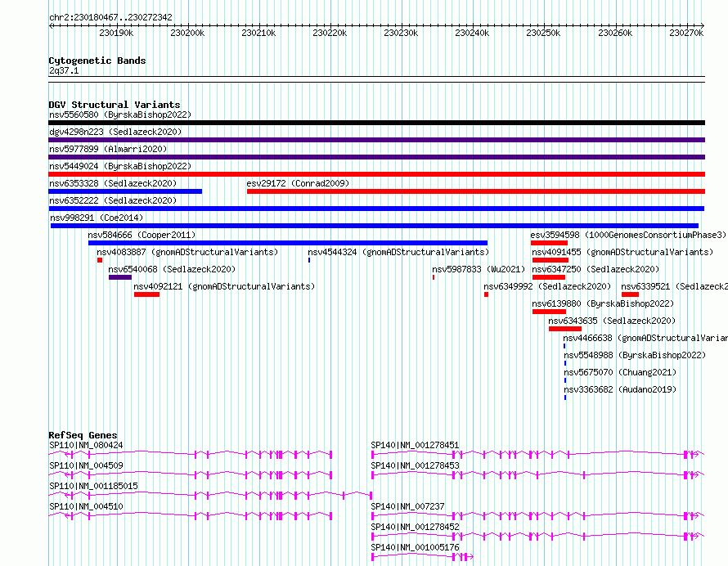Click the red nsv4091455 variant bar
The height and width of the screenshot is (566, 728).
pos(550,260)
